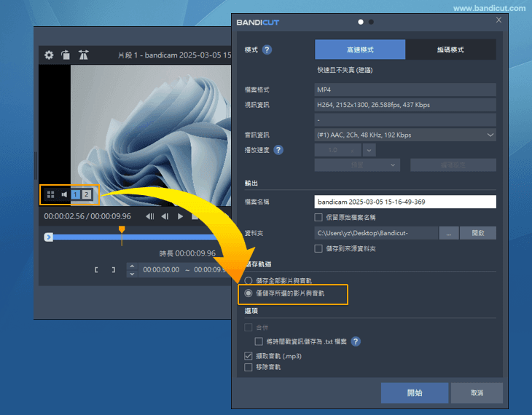The width and height of the screenshot is (532, 415).
Task: Click the 取消 cancel button
Action: click(x=477, y=393)
